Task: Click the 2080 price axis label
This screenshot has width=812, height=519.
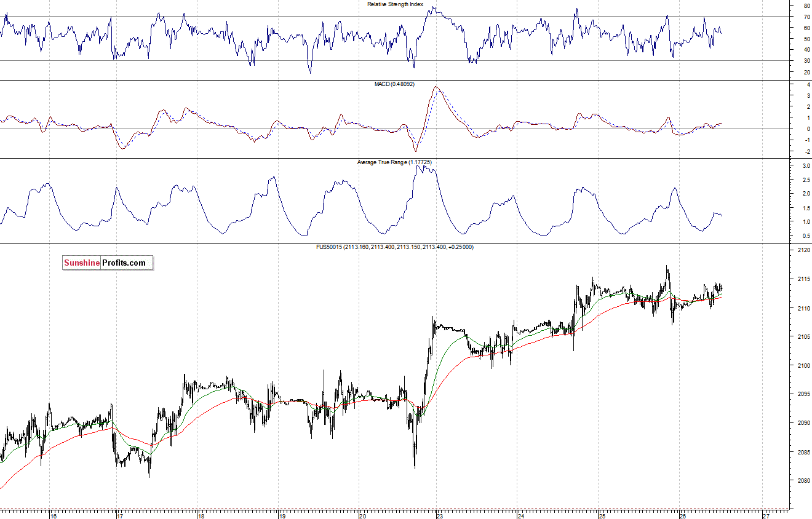Action: pos(803,481)
